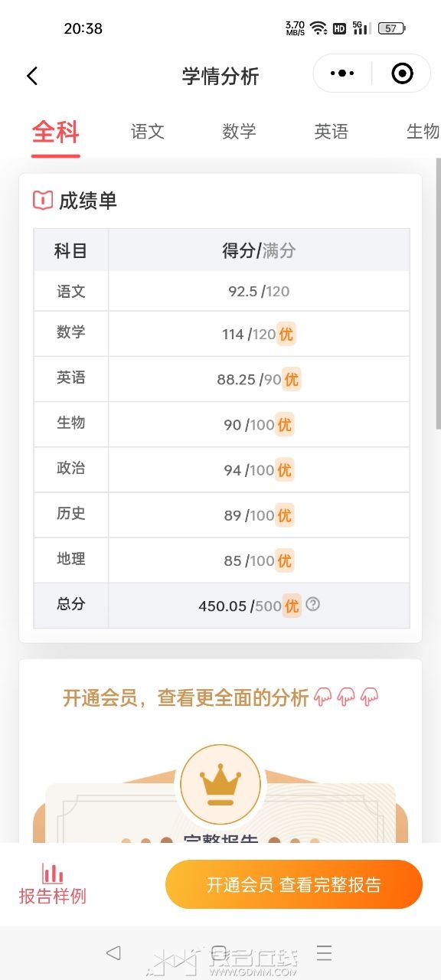Image resolution: width=441 pixels, height=980 pixels.
Task: Open the 英语 subject tab
Action: pyautogui.click(x=332, y=132)
